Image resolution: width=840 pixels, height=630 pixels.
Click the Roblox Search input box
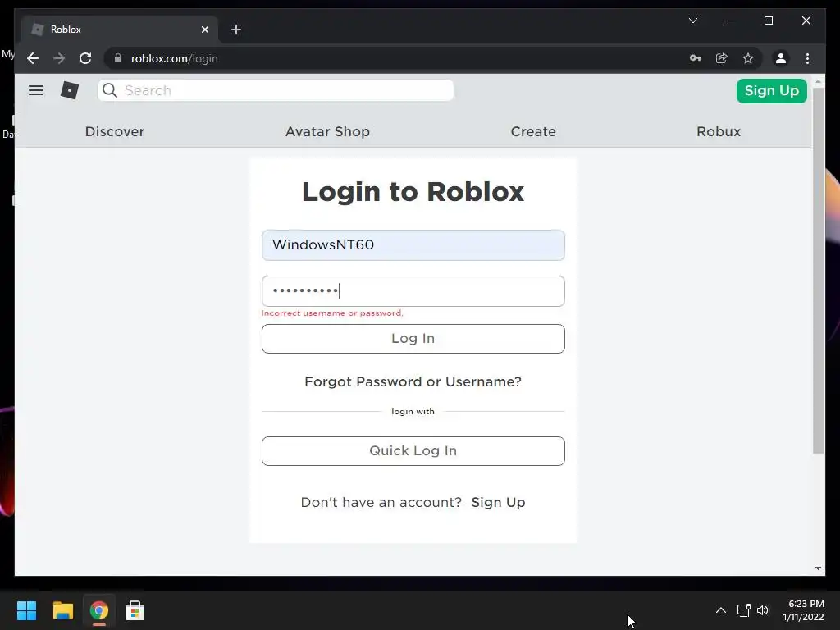click(x=276, y=90)
